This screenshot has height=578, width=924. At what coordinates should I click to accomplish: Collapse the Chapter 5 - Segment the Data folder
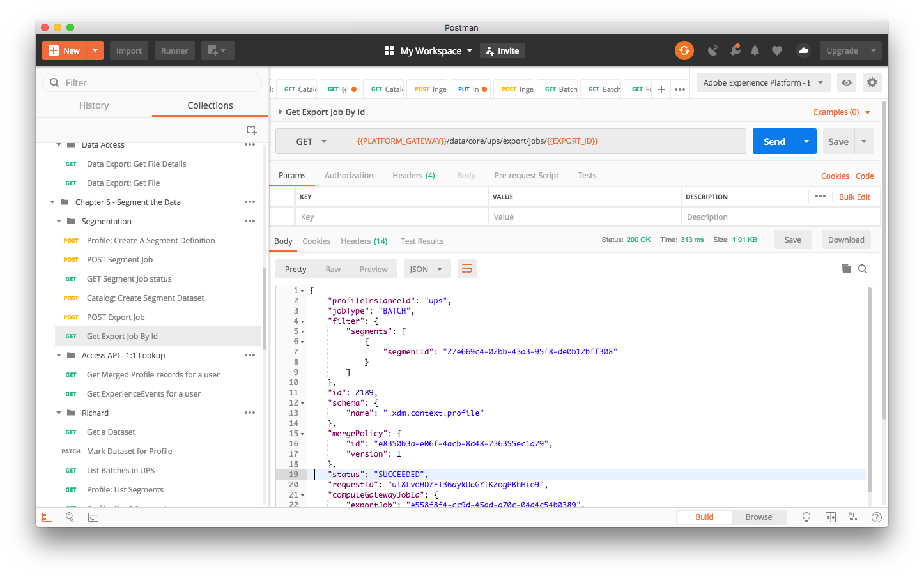tap(52, 202)
